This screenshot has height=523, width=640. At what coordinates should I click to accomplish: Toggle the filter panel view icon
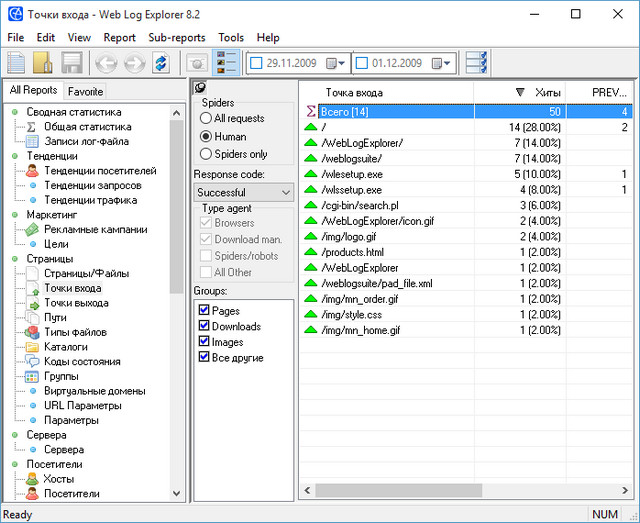(x=227, y=64)
